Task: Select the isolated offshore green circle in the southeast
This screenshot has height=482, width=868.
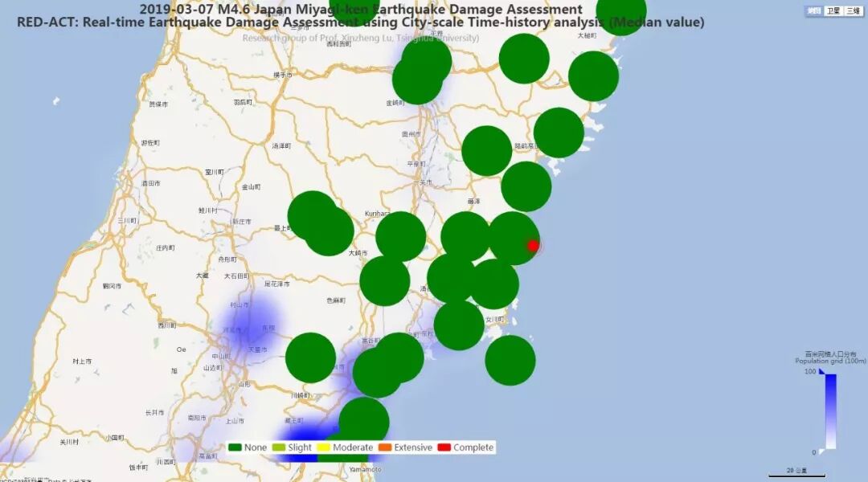Action: click(x=510, y=360)
